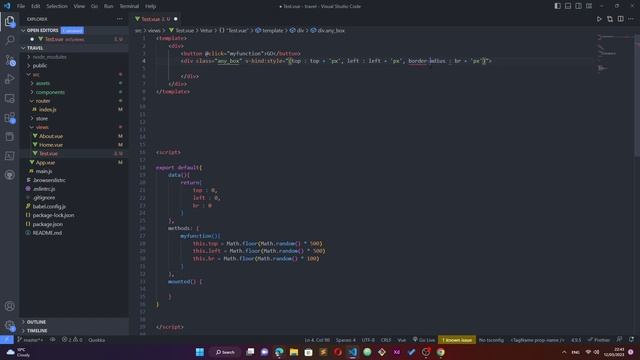Collapse the views folder
The width and height of the screenshot is (640, 360).
click(42, 127)
